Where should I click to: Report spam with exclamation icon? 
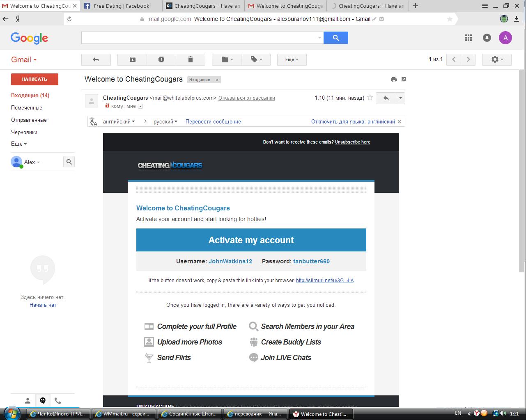pos(161,59)
